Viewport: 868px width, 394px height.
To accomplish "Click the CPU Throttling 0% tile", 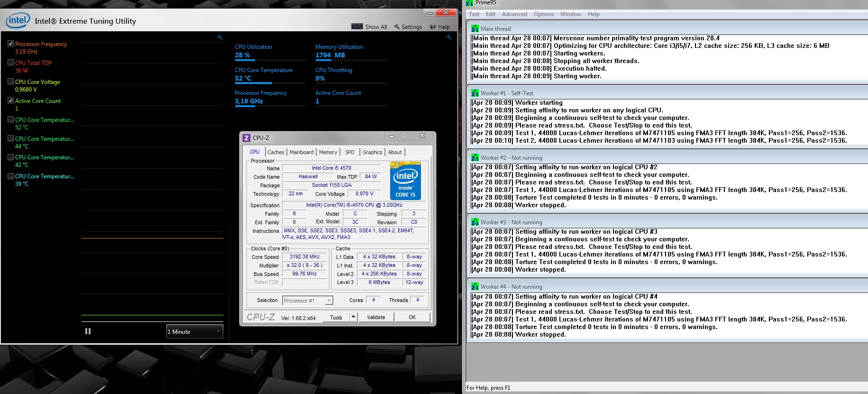I will coord(351,76).
